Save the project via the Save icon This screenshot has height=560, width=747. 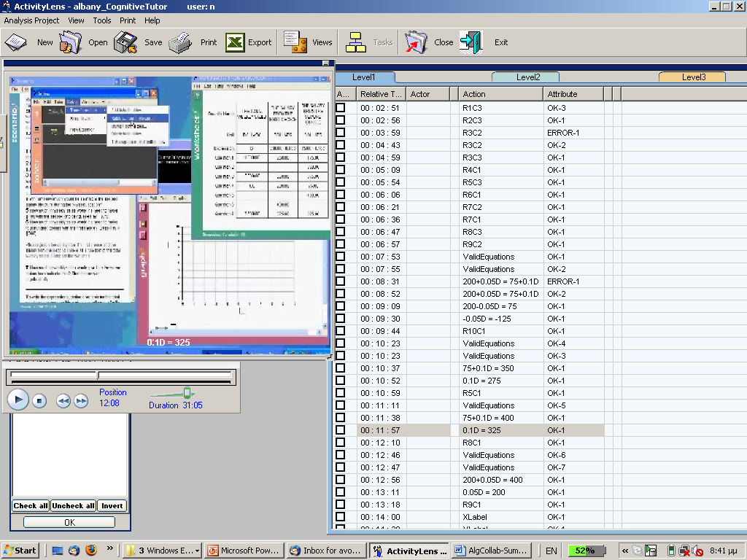125,42
